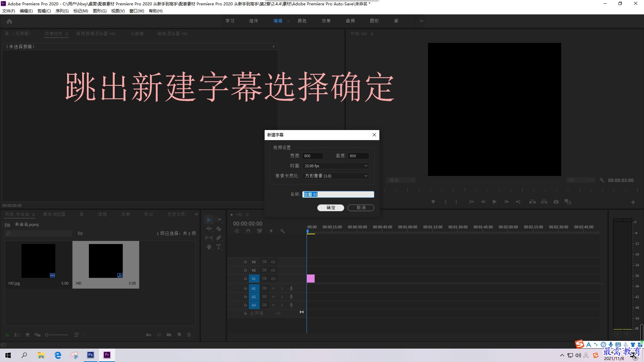Step forward one frame in Program Monitor
This screenshot has height=362, width=644.
tap(506, 202)
